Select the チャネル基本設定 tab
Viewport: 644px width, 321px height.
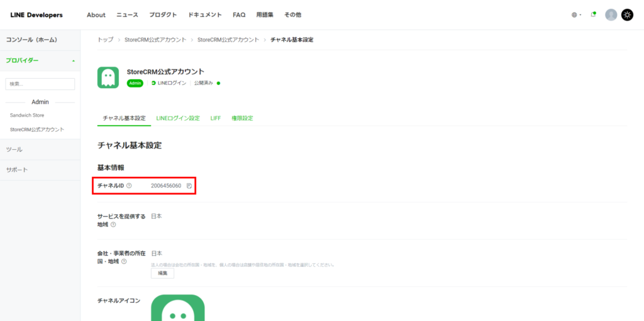pos(124,118)
